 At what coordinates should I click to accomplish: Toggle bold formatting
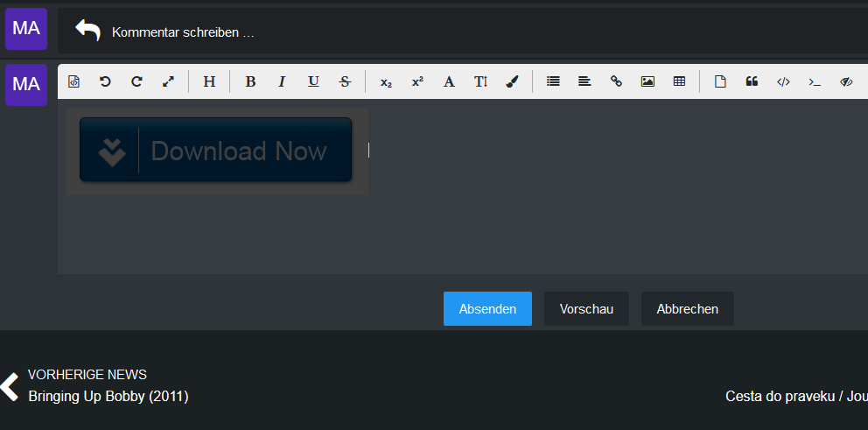click(250, 81)
